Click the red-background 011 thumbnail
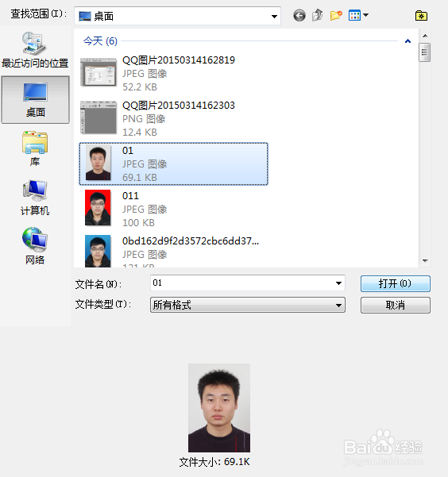This screenshot has width=448, height=477. click(x=98, y=208)
